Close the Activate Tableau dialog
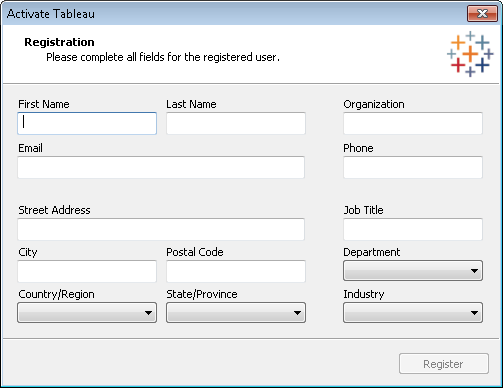 pyautogui.click(x=482, y=14)
